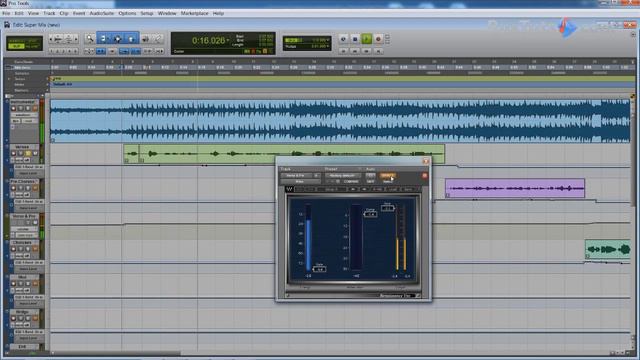Screen dimensions: 640x360
Task: Record-enable the Instrumental track
Action: click(13, 108)
